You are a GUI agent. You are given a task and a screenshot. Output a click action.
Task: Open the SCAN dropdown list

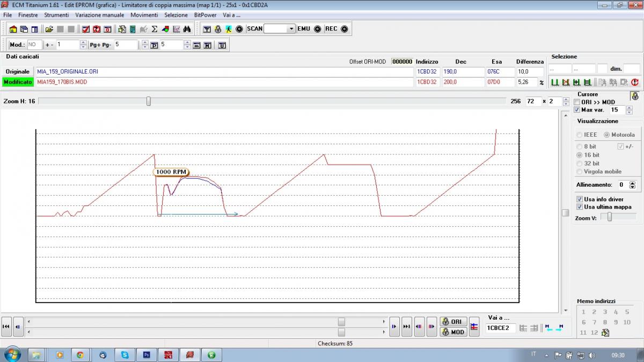pos(291,29)
